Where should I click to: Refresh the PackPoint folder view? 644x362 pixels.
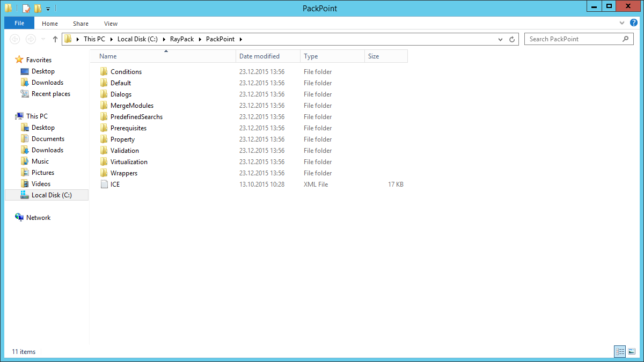point(512,39)
